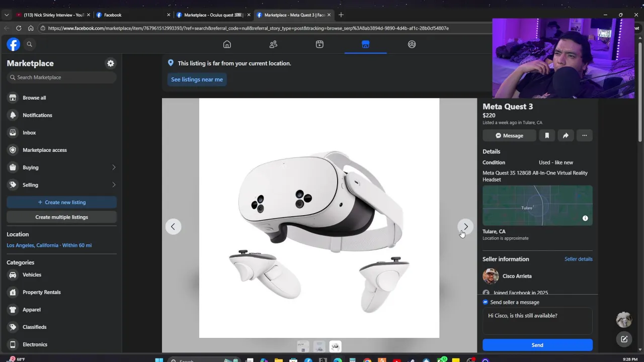The width and height of the screenshot is (644, 362).
Task: Open the Groups icon in top navigation
Action: click(x=412, y=44)
